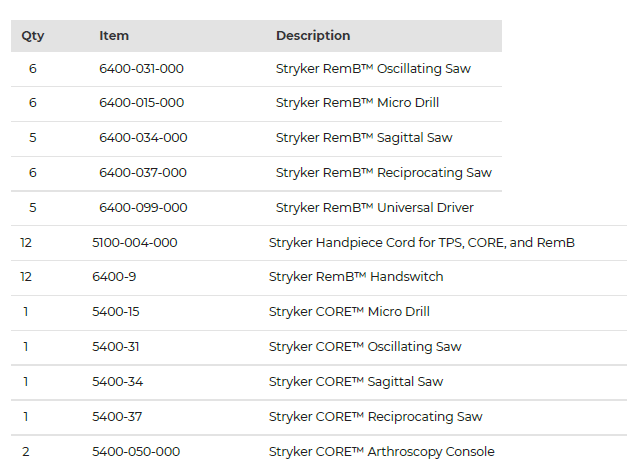Select item number 6400-031-000

pyautogui.click(x=141, y=69)
